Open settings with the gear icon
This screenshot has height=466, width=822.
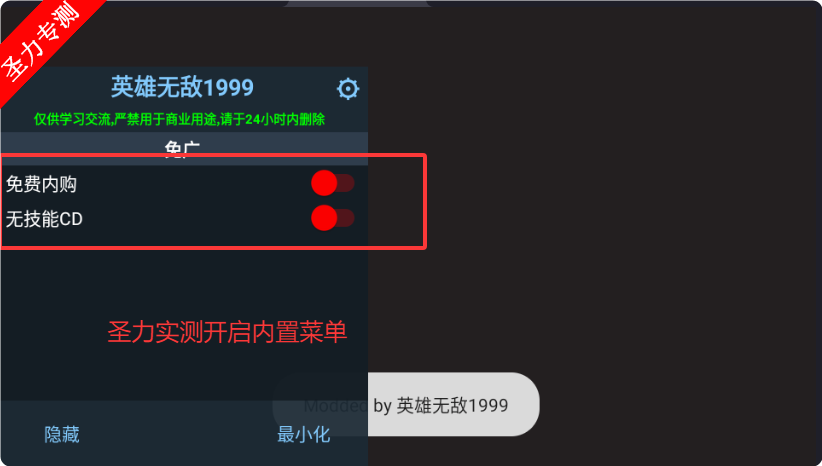coord(348,89)
